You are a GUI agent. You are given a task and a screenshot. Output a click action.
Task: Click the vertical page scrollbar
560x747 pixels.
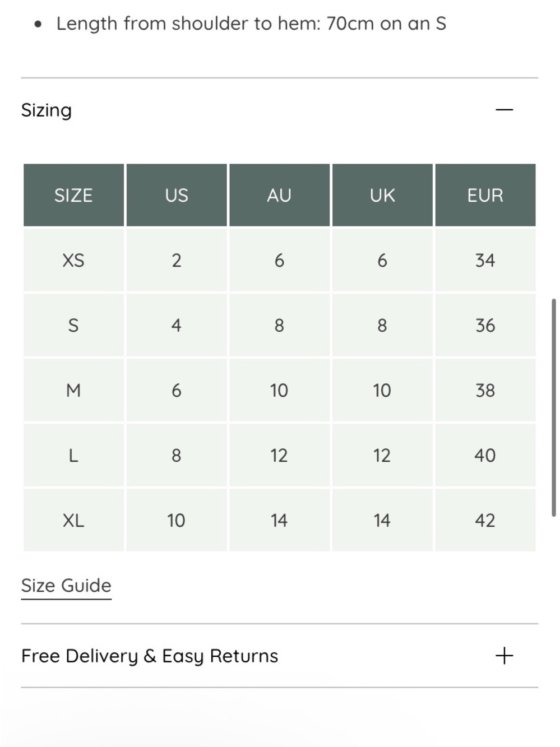pyautogui.click(x=553, y=407)
